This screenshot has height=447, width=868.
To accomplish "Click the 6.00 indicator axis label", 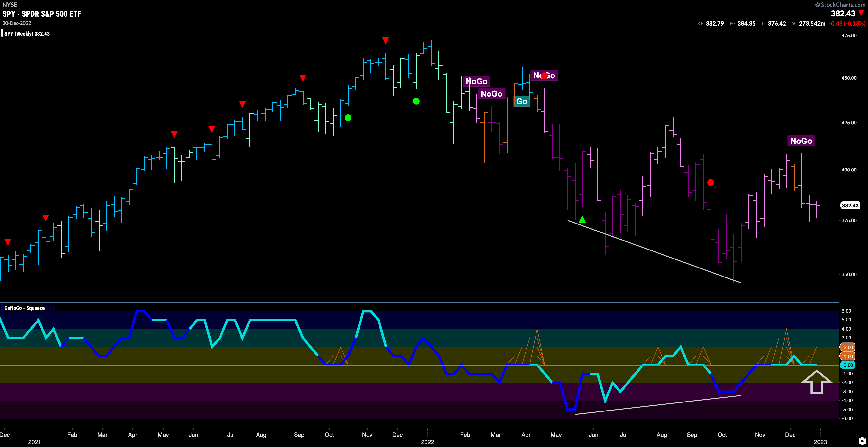I will [846, 311].
